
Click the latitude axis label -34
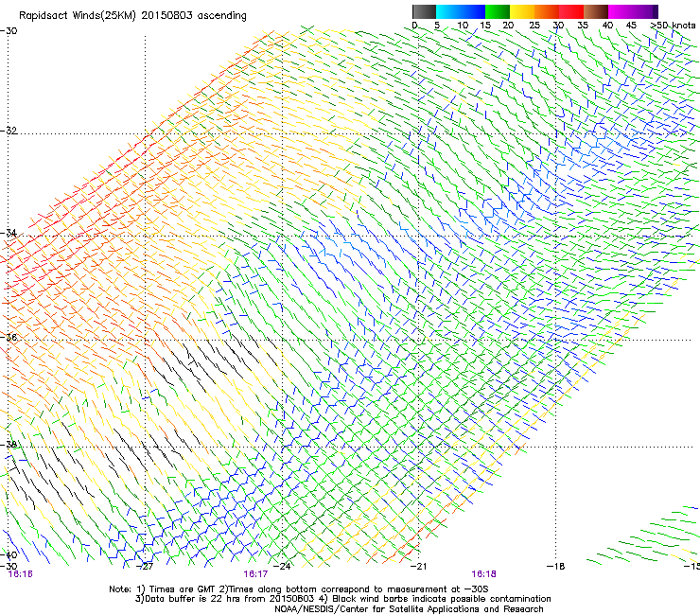click(9, 233)
